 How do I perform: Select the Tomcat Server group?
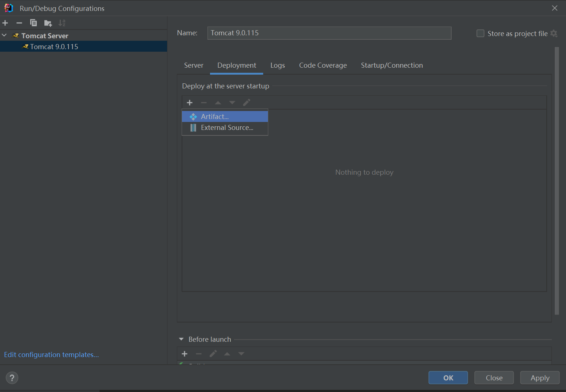click(x=45, y=36)
